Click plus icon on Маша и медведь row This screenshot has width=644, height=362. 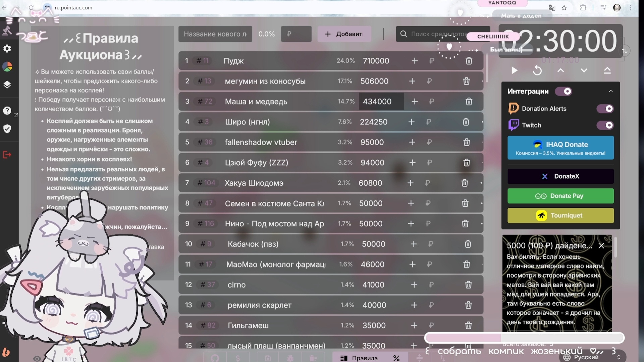tap(415, 102)
